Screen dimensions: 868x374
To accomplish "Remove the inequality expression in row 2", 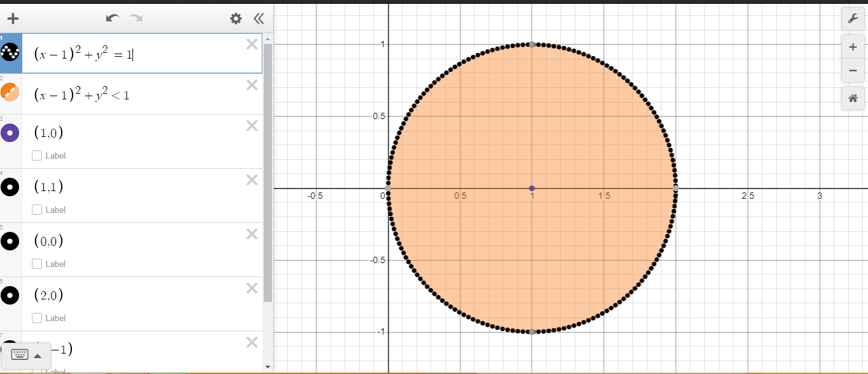I will 252,85.
